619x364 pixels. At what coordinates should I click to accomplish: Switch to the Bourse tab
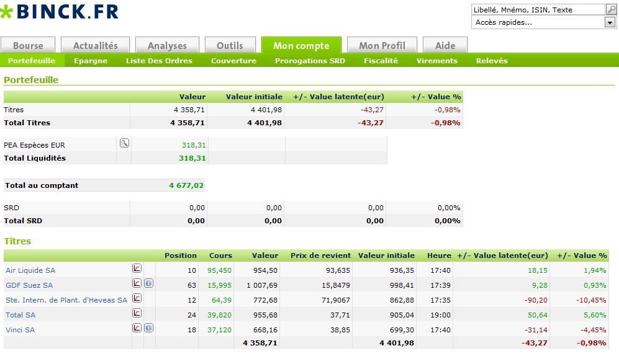click(28, 45)
